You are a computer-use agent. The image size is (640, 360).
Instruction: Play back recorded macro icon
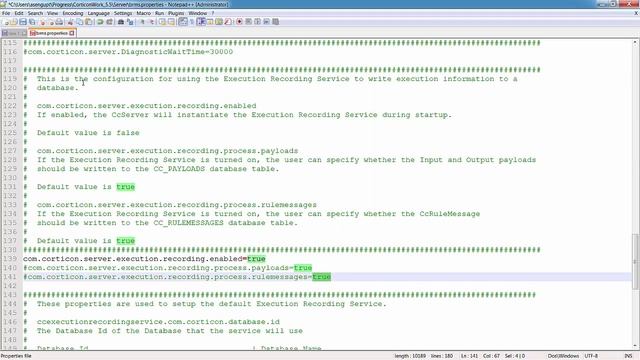coord(257,22)
